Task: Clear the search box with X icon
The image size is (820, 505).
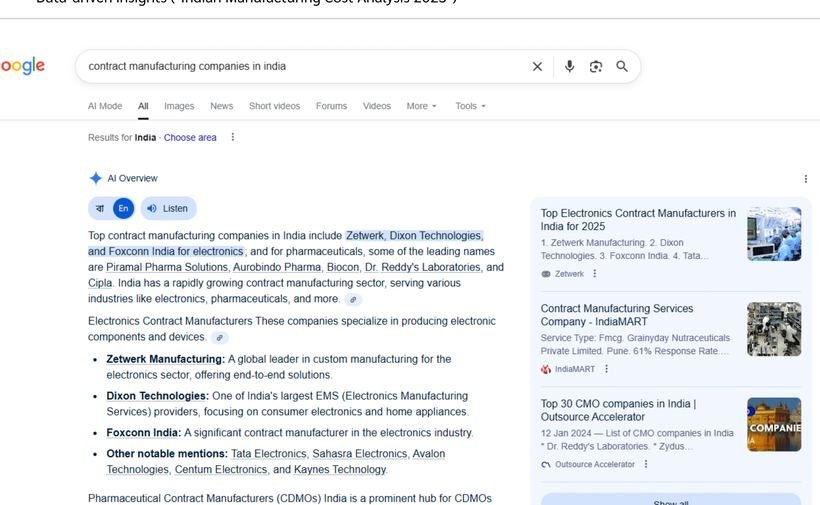Action: point(537,66)
